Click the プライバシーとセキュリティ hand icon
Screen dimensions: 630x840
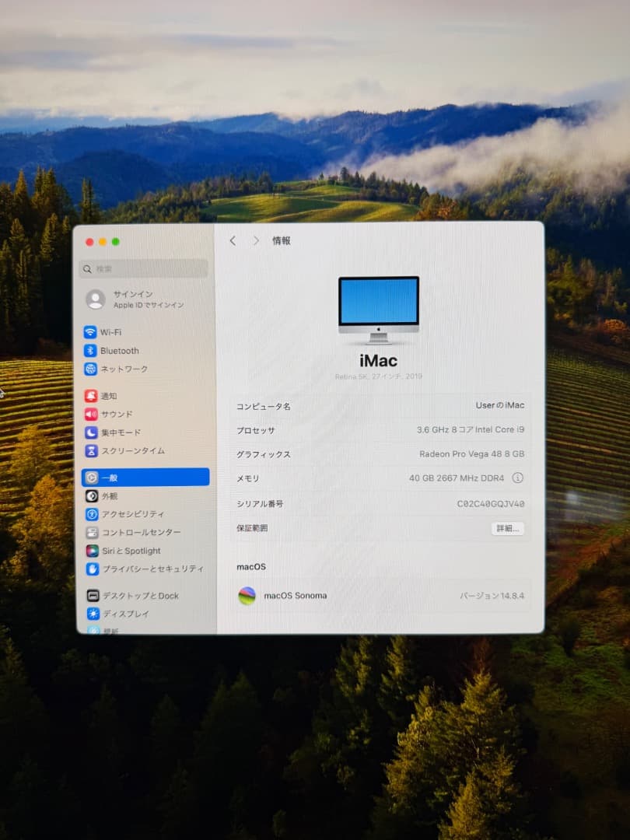click(x=93, y=569)
